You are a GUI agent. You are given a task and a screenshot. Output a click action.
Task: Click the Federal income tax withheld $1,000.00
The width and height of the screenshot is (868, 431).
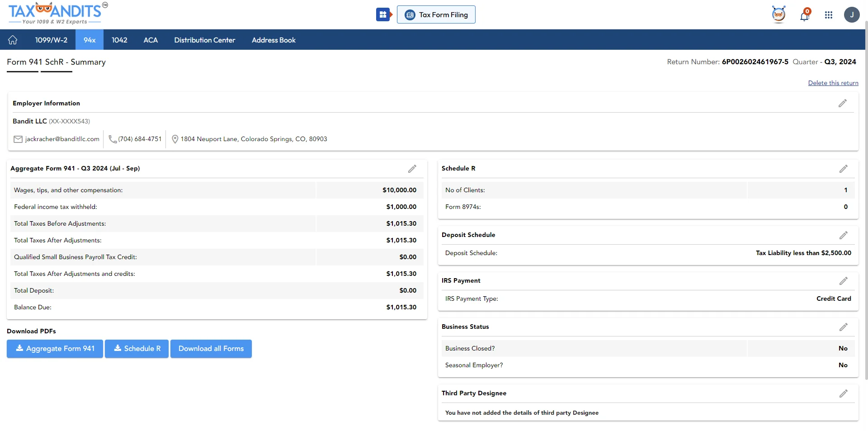pyautogui.click(x=401, y=207)
